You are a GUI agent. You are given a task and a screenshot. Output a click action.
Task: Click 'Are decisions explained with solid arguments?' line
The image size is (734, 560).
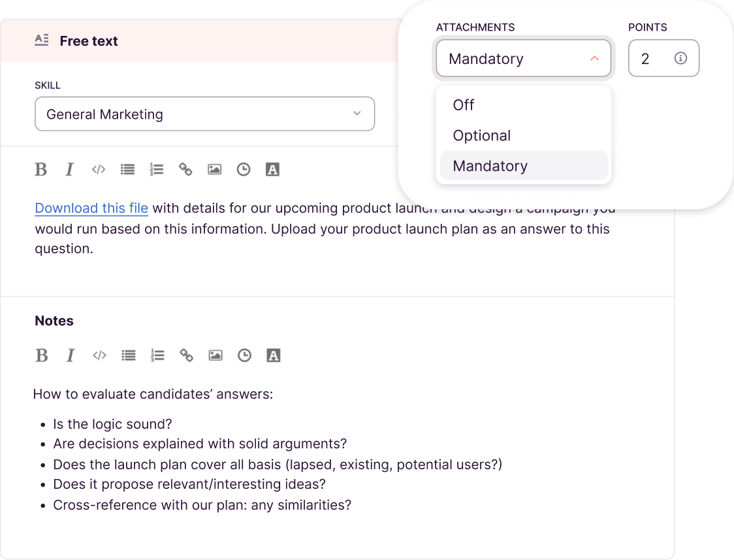pos(200,444)
